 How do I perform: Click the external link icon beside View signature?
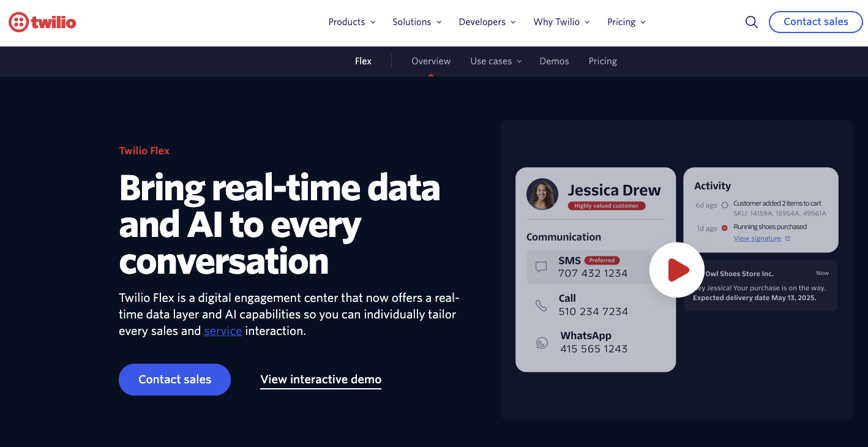788,239
